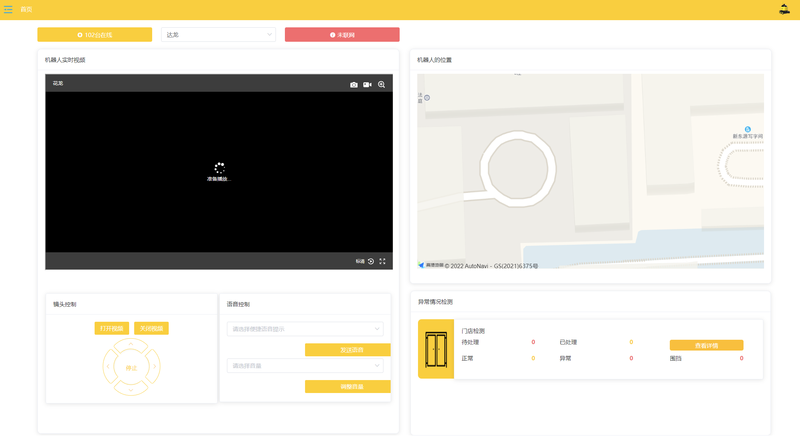Image resolution: width=800 pixels, height=447 pixels.
Task: Open the user avatar at the top right
Action: pos(784,9)
